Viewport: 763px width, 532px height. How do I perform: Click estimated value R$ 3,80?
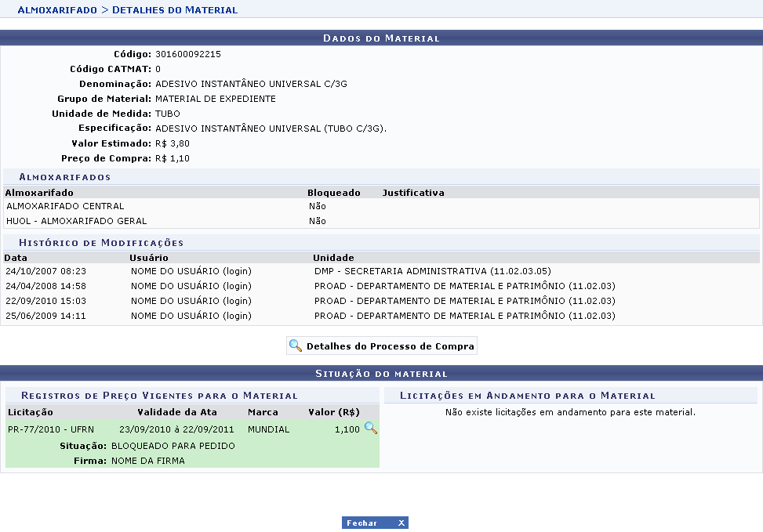point(173,143)
